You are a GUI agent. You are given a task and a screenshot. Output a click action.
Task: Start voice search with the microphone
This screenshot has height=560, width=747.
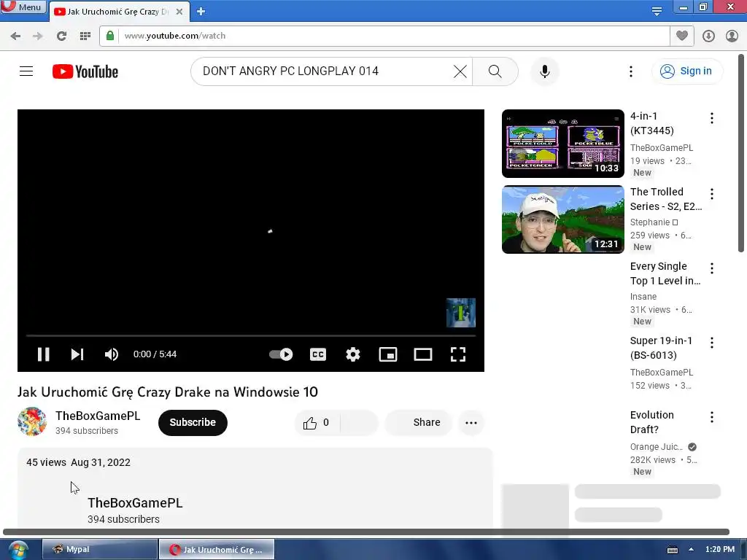coord(544,71)
